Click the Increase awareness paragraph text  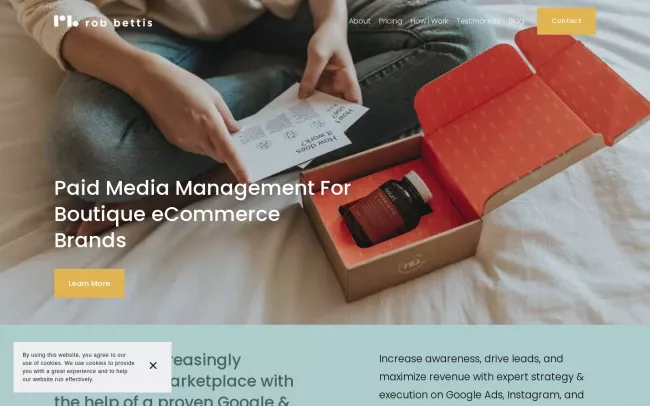471,358
